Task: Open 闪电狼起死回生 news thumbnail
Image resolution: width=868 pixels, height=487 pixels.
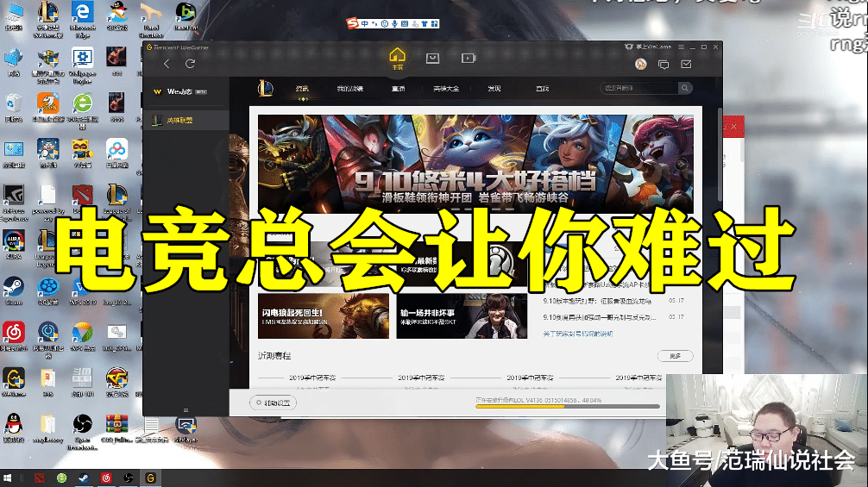Action: (x=324, y=316)
